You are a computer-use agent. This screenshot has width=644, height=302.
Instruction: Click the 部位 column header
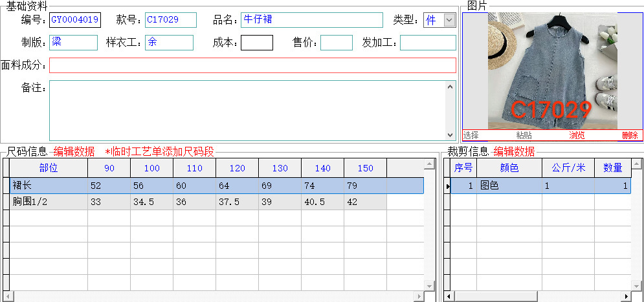tap(49, 168)
